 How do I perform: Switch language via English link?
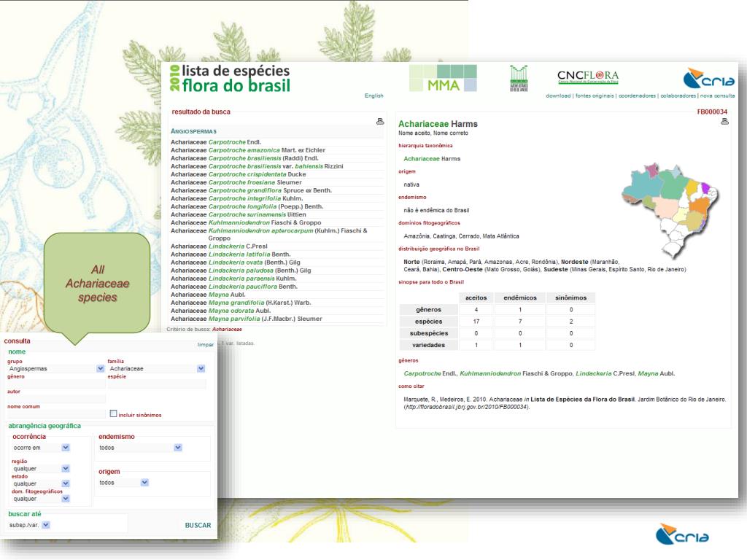click(374, 96)
